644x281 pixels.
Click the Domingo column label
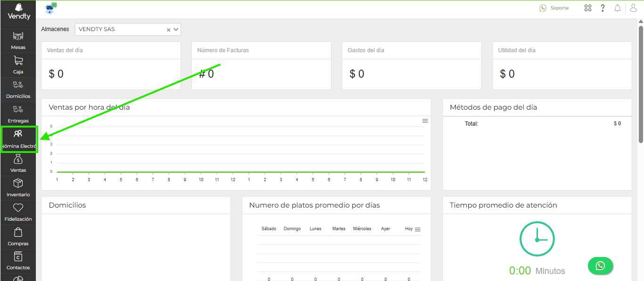coord(292,229)
